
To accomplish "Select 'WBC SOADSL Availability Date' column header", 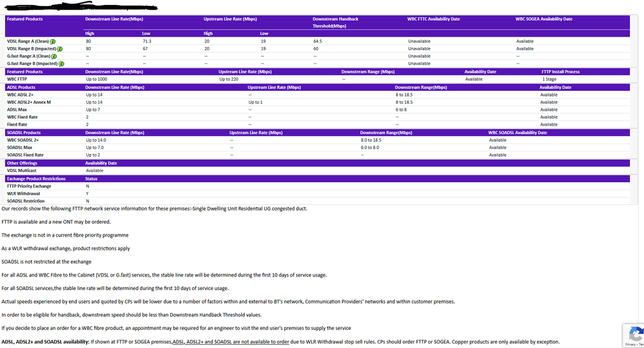I will 518,133.
